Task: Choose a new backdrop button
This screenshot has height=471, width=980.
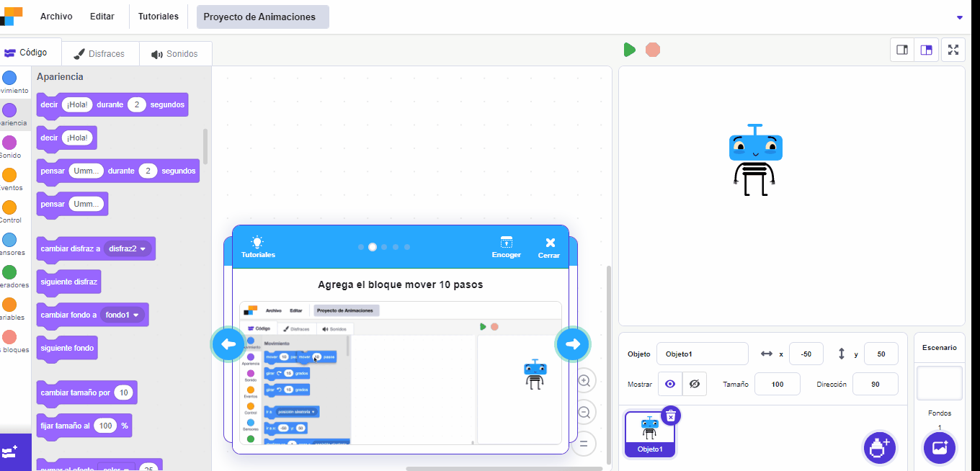Action: click(x=940, y=447)
